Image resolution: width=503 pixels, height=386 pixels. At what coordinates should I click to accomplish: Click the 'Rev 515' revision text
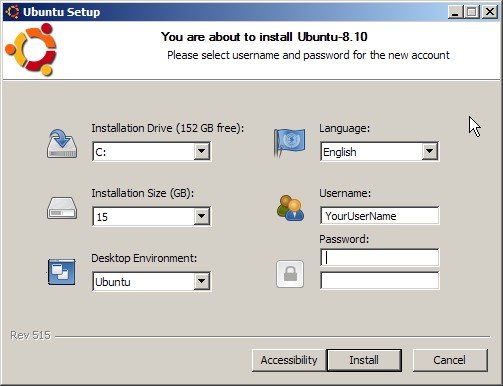(x=30, y=335)
